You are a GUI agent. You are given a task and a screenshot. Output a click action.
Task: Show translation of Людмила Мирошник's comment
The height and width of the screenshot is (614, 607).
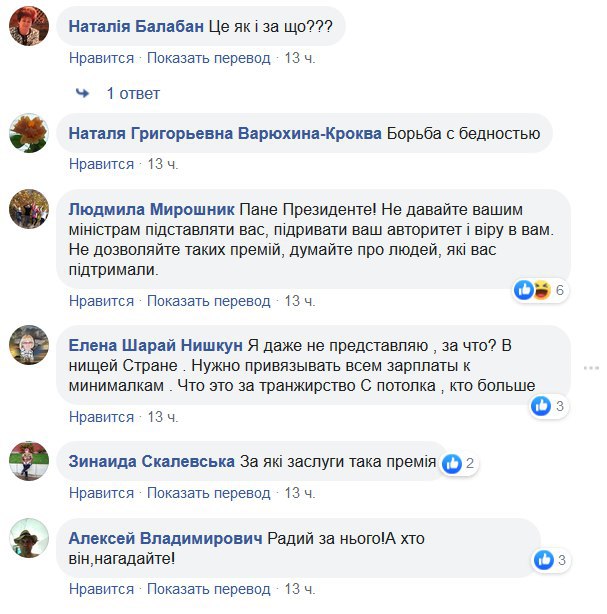pos(210,301)
